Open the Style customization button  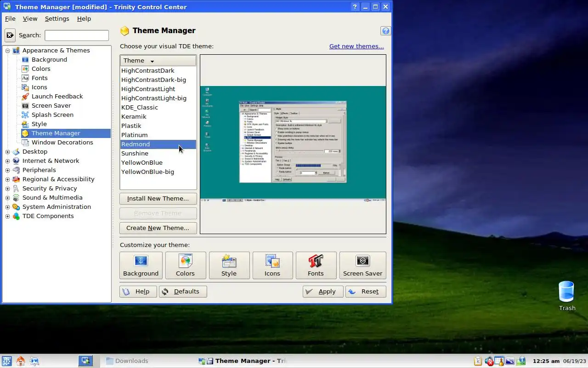[x=229, y=265]
